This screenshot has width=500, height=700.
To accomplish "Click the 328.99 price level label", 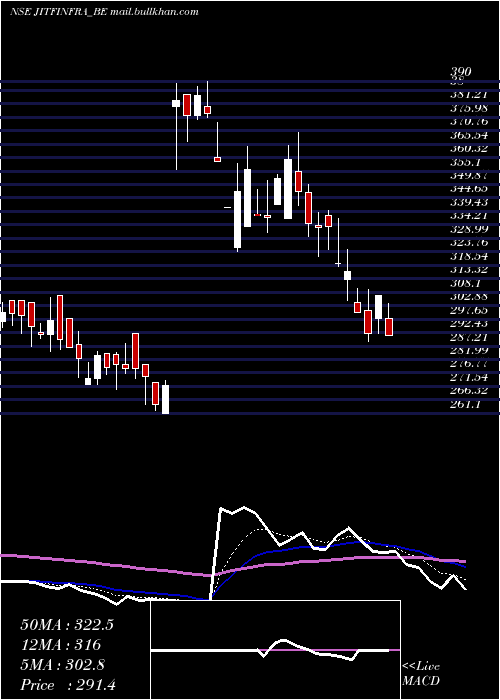I will coord(468,229).
